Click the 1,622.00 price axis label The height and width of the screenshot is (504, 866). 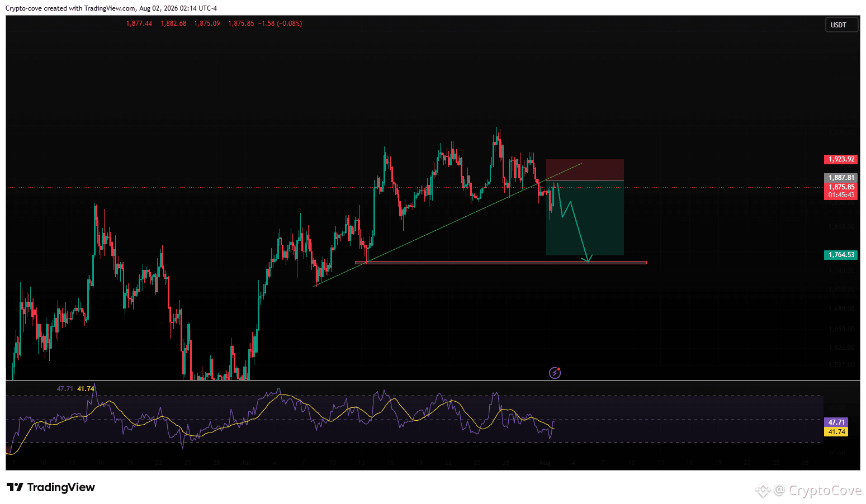coord(841,348)
